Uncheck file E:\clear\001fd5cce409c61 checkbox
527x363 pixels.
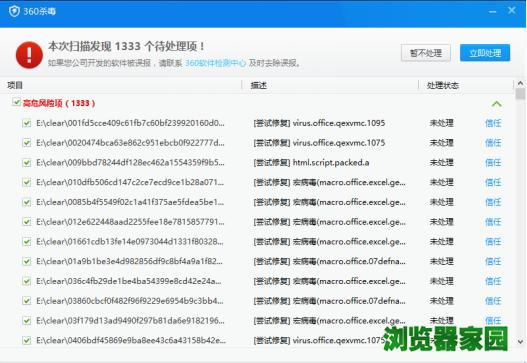27,123
